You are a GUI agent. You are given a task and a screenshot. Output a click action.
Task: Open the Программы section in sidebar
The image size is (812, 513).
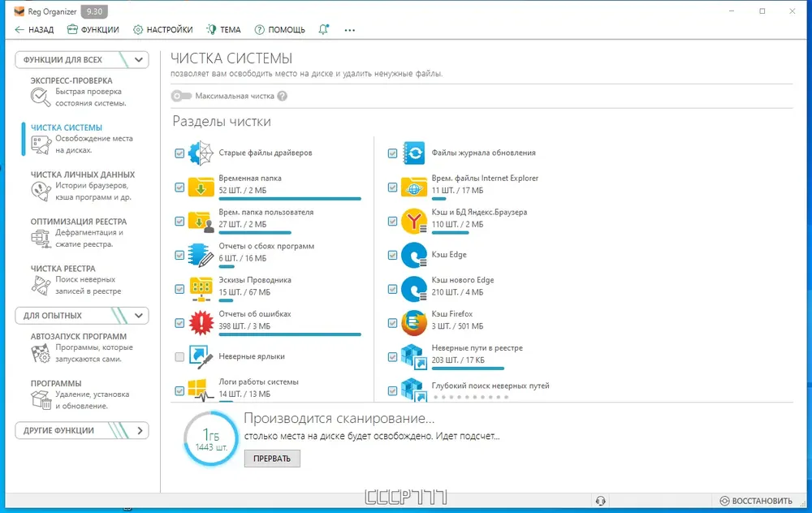82,395
